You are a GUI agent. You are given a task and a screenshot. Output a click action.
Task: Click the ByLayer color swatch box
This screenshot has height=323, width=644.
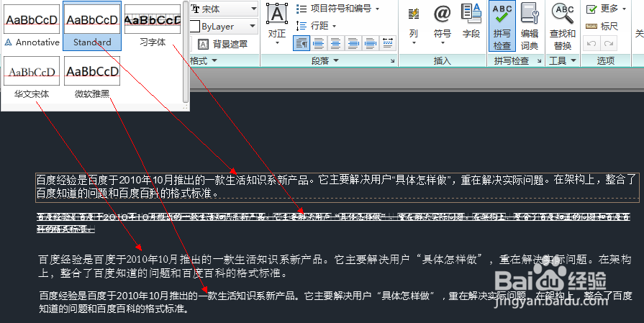point(195,27)
